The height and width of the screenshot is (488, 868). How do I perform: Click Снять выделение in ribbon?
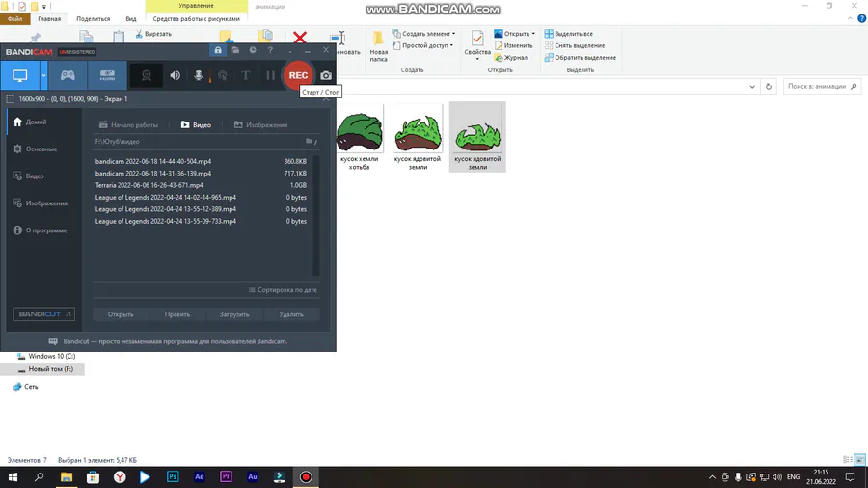point(575,45)
